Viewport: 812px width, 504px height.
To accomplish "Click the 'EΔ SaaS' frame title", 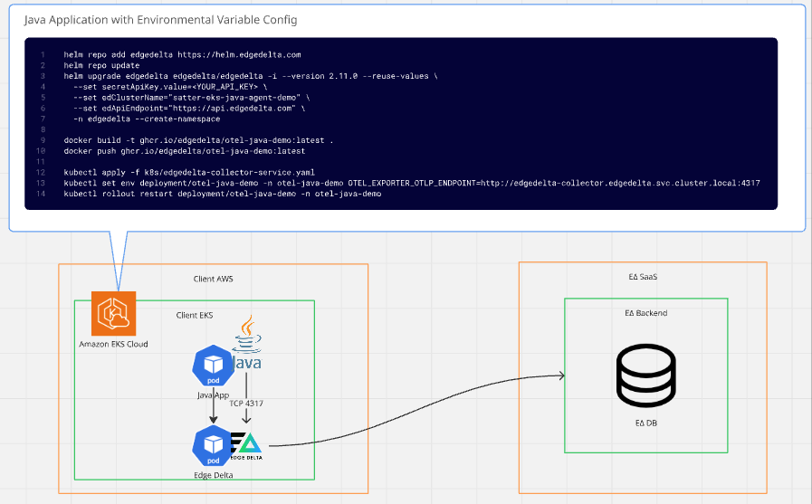I will pyautogui.click(x=641, y=276).
